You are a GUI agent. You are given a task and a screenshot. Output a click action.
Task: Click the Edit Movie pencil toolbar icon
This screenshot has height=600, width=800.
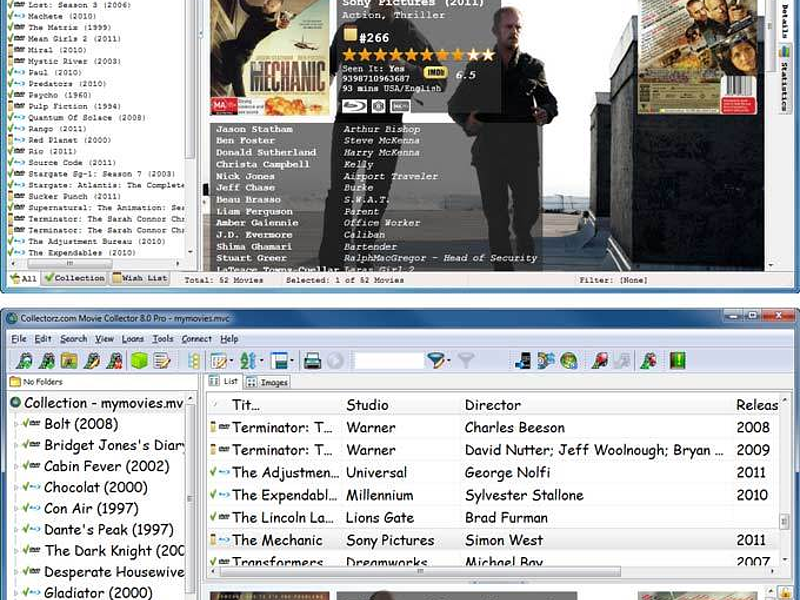tap(92, 361)
